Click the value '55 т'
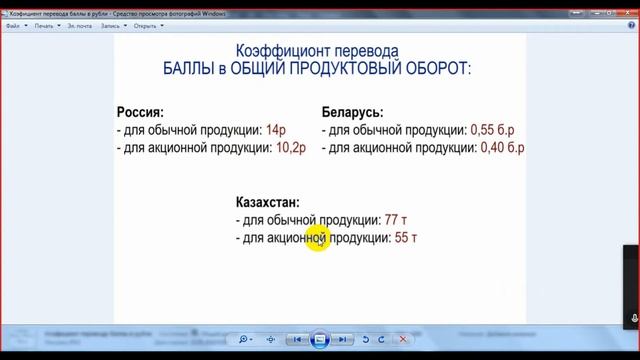This screenshot has width=640, height=360. click(406, 238)
